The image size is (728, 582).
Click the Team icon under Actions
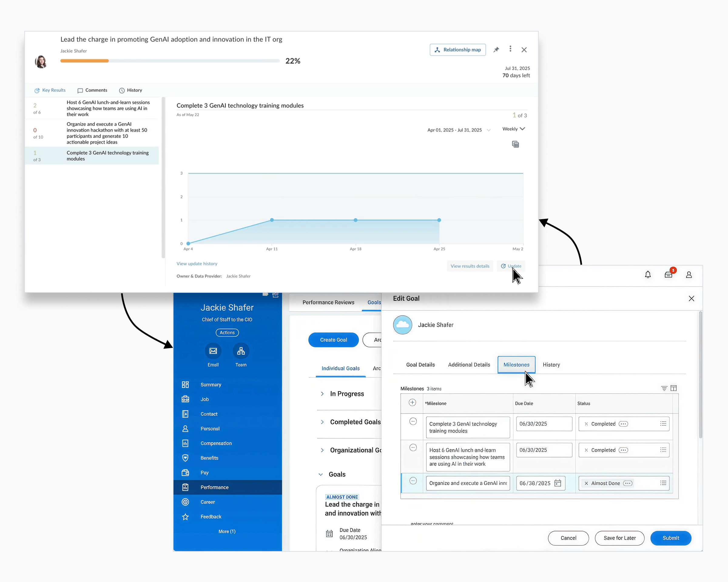[x=241, y=351]
